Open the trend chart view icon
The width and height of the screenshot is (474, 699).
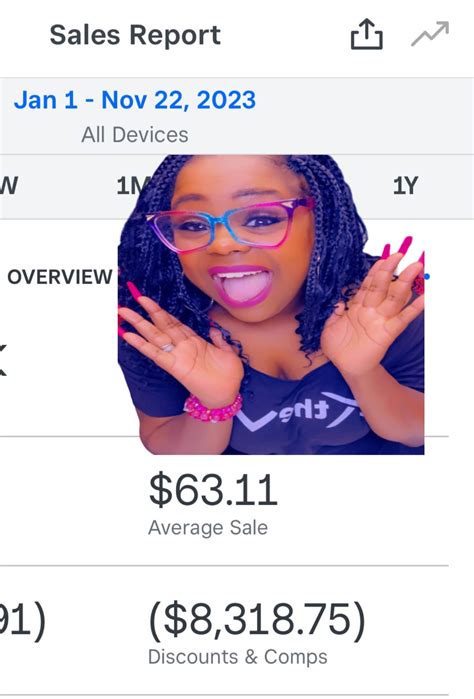430,34
